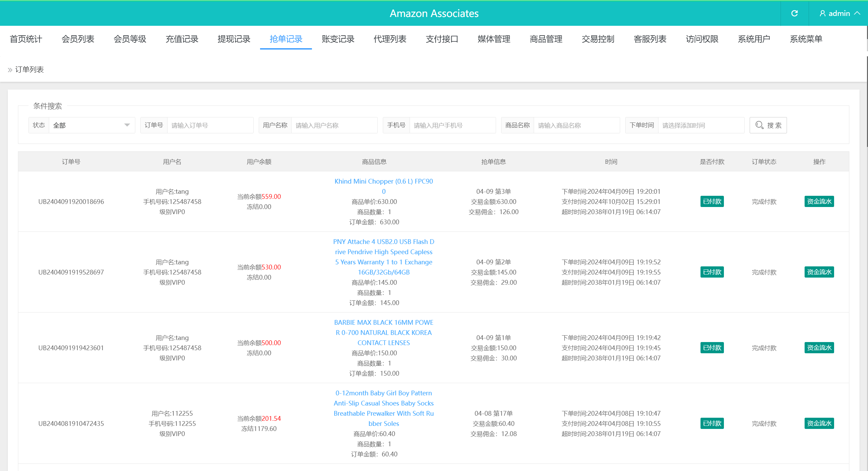Switch to 会员等级 tab

tap(130, 39)
